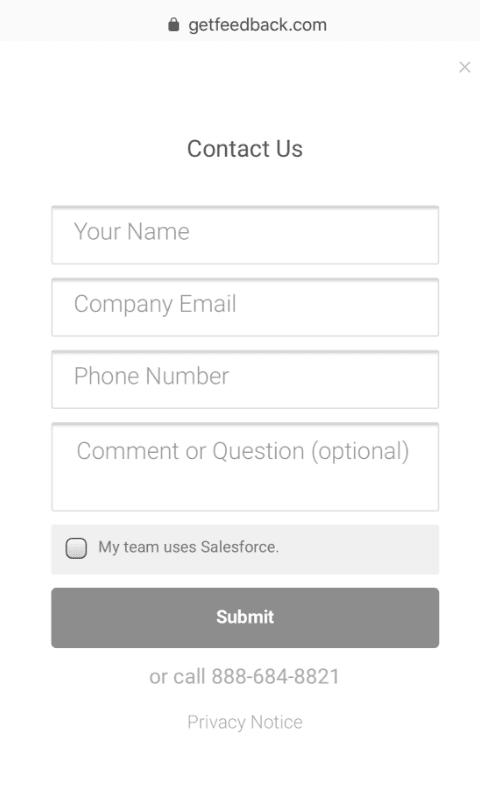Click the Contact Us heading

(245, 148)
